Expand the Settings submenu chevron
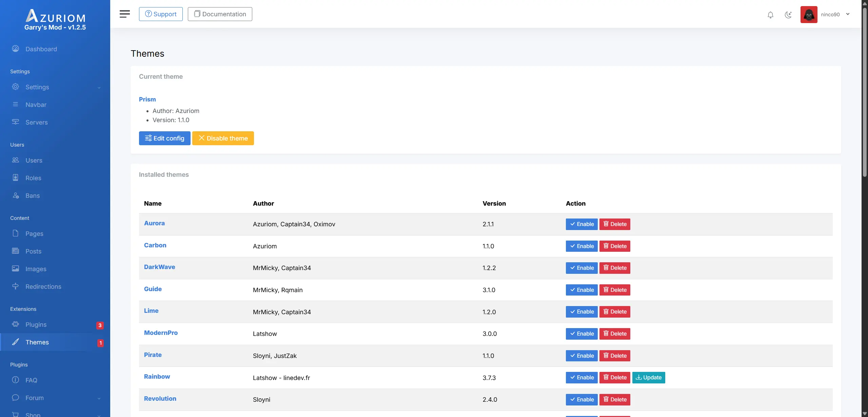Screen dimensions: 868x417 99,88
